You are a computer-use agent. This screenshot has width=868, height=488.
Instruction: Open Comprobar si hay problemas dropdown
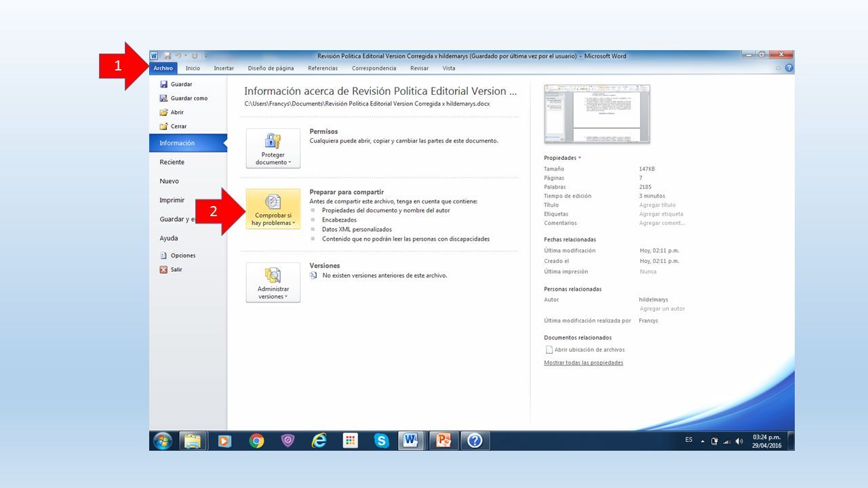pyautogui.click(x=273, y=209)
